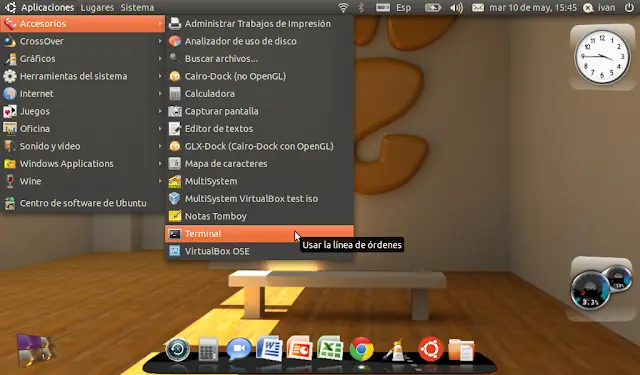The width and height of the screenshot is (640, 375).
Task: Launch GLX-Dock (Cairo-Dock con OpenGL)
Action: click(259, 146)
